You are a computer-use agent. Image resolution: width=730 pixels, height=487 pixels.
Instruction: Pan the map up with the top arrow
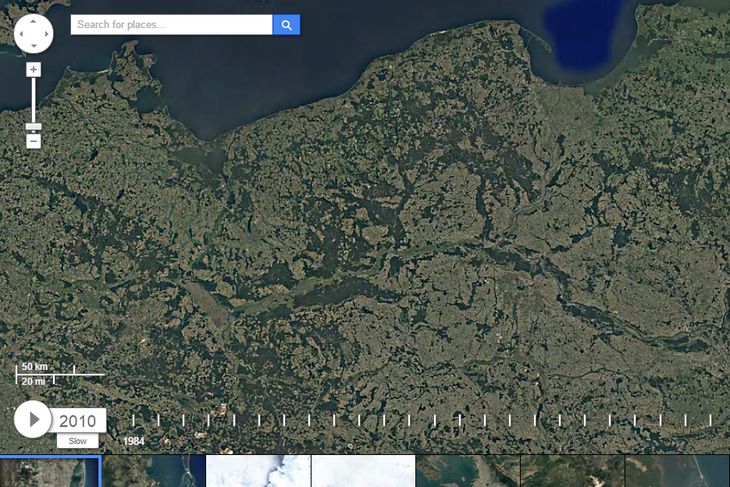(x=34, y=21)
